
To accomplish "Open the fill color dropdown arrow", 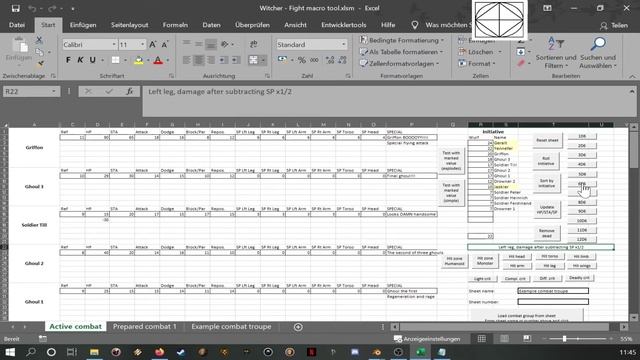I will click(148, 60).
